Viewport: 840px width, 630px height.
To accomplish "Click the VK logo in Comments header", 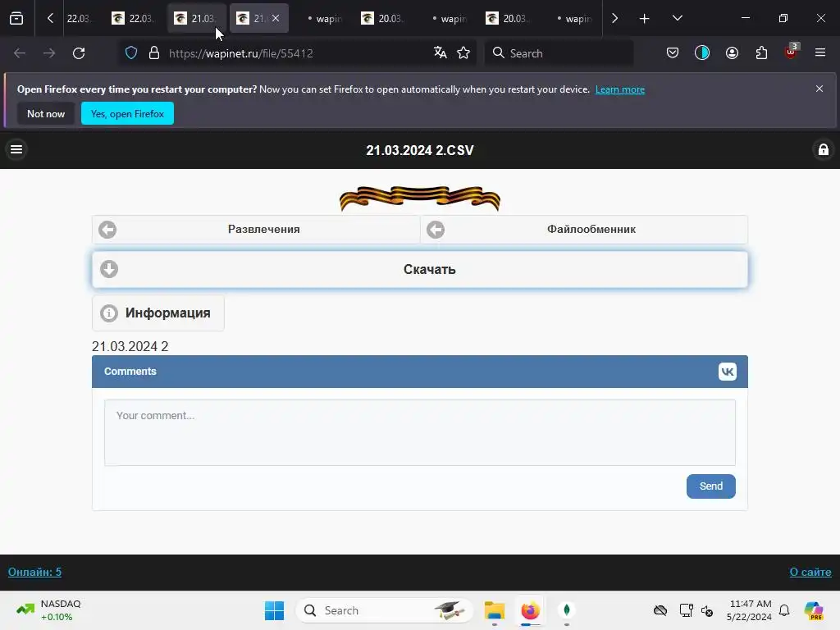I will click(727, 372).
